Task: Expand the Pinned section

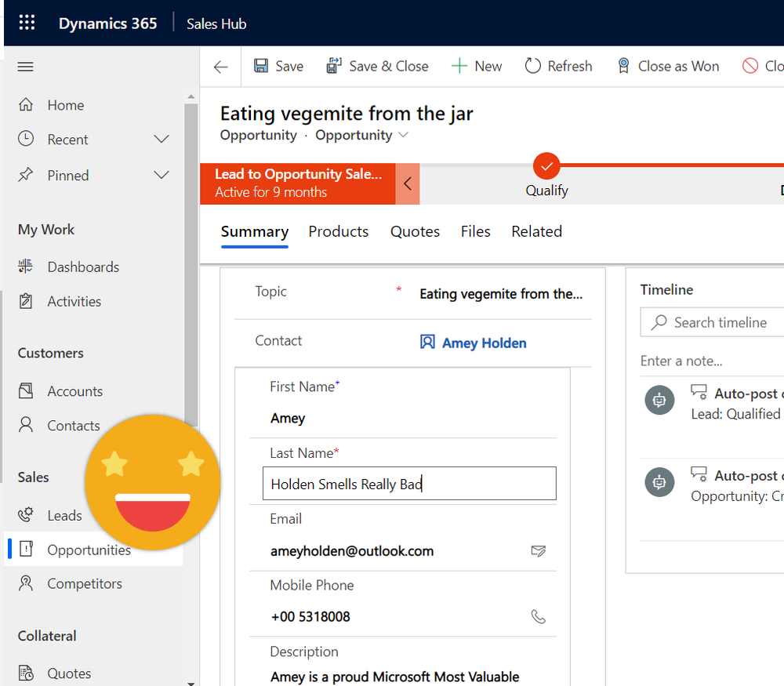Action: pos(161,175)
